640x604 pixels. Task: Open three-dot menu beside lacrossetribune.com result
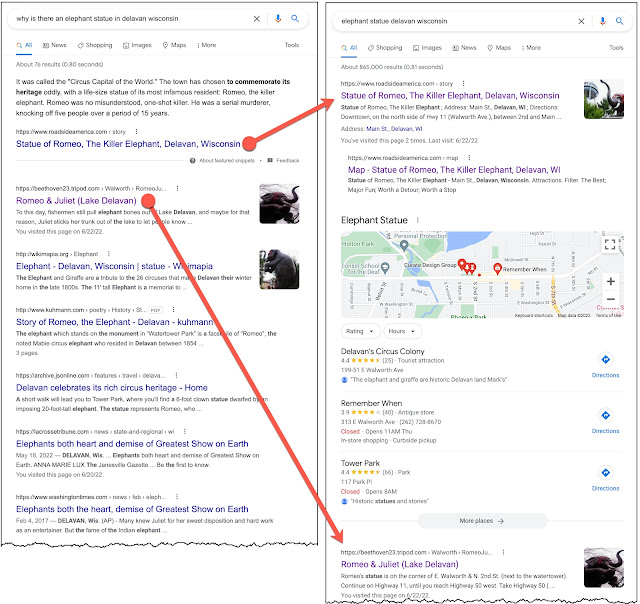[184, 431]
